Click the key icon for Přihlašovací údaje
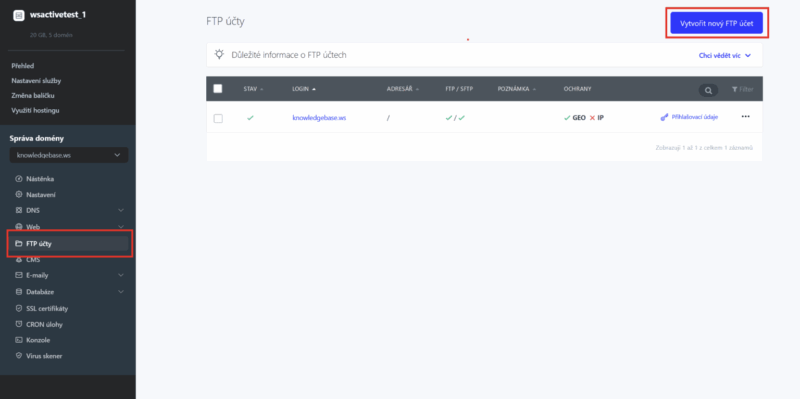The height and width of the screenshot is (399, 800). (x=664, y=117)
